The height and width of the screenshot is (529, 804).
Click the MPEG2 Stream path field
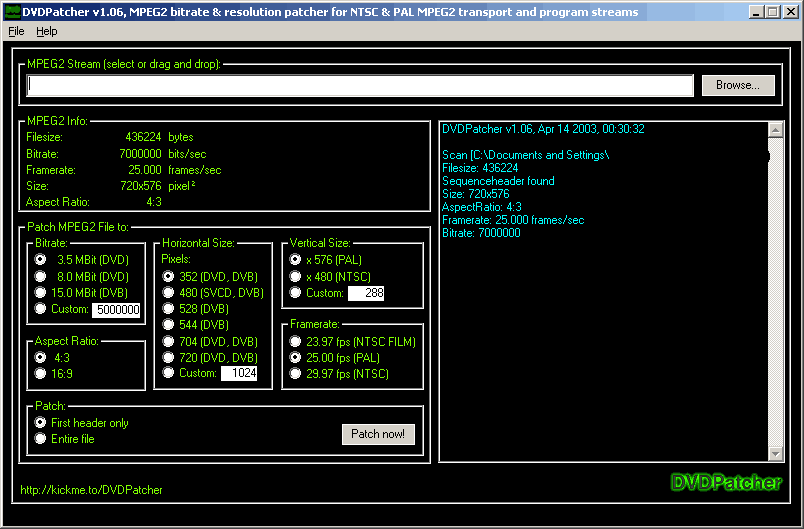(x=360, y=86)
